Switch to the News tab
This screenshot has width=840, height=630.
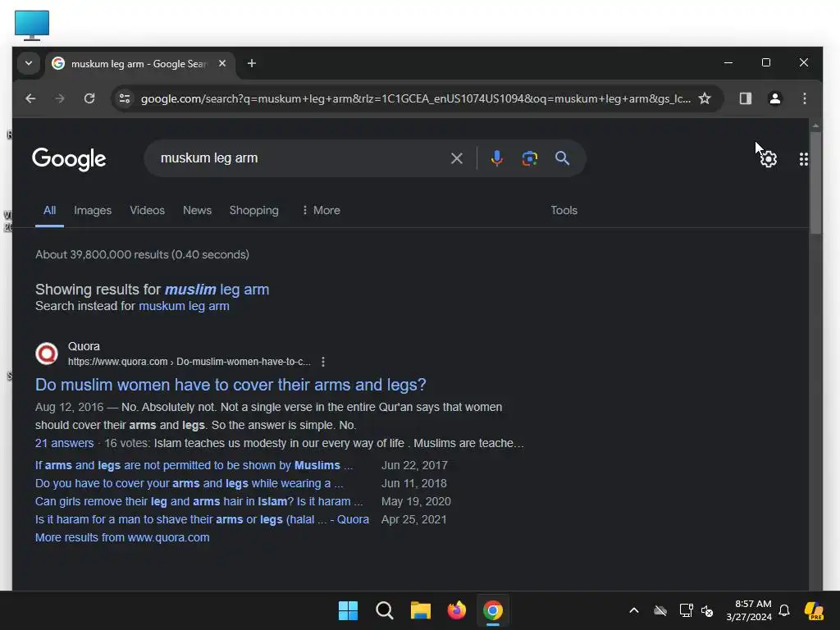coord(197,211)
